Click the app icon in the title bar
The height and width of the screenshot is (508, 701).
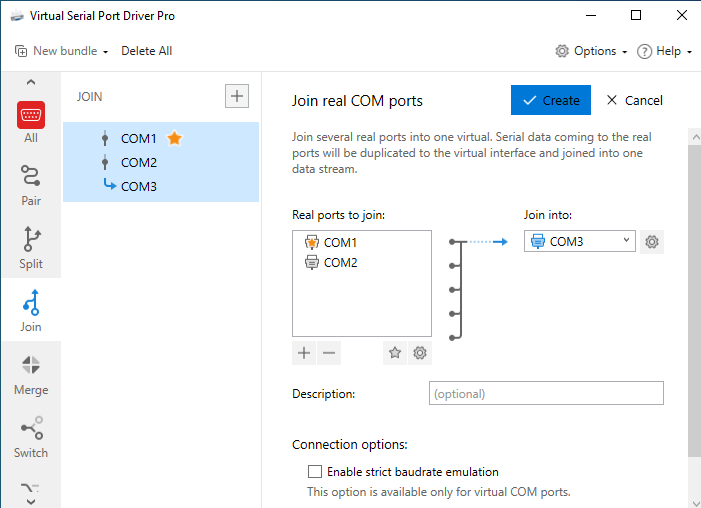coord(17,16)
